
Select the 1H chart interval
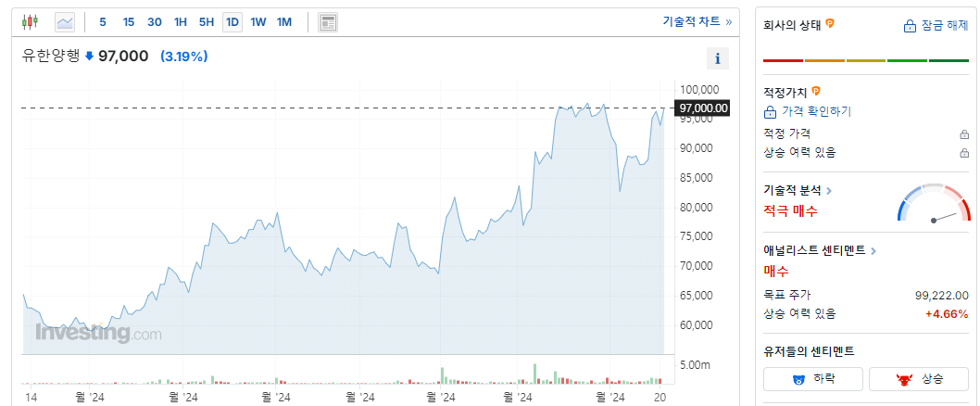point(181,22)
